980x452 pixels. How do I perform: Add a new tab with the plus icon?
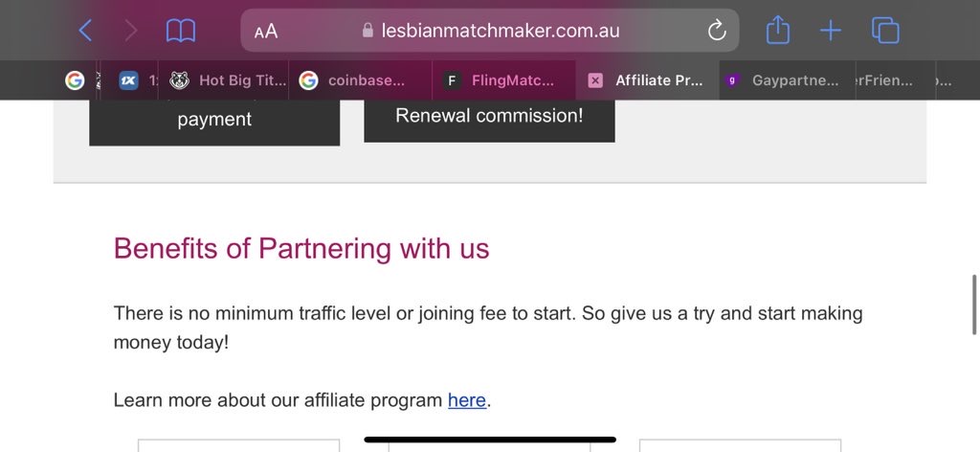click(831, 30)
